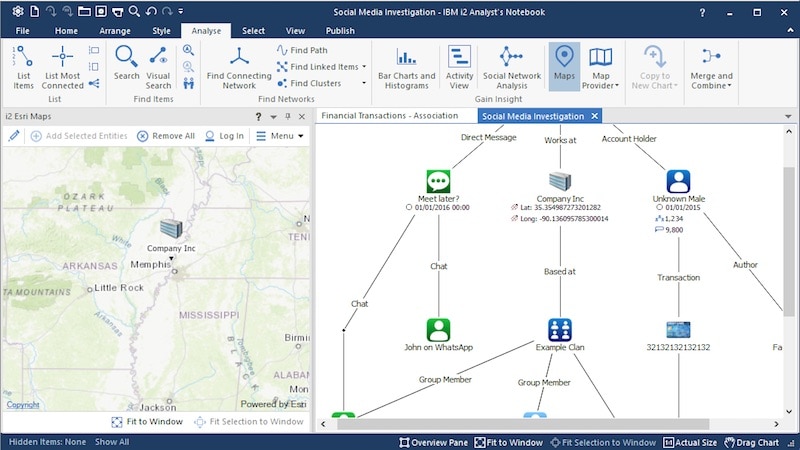This screenshot has height=450, width=800.
Task: Click the List Items ribbon icon
Action: (23, 67)
